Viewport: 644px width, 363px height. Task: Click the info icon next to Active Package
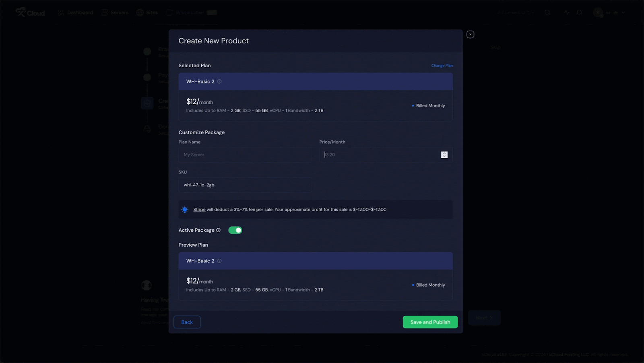[218, 230]
